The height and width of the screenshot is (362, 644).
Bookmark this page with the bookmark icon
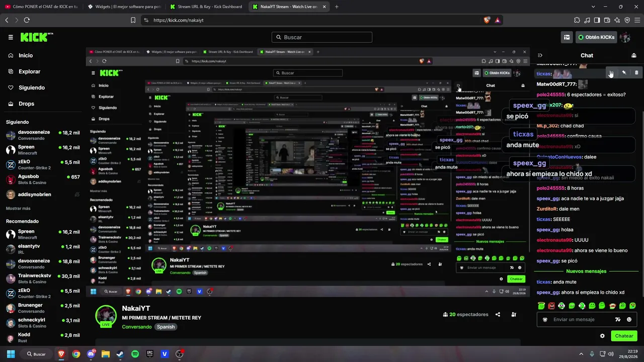click(133, 20)
